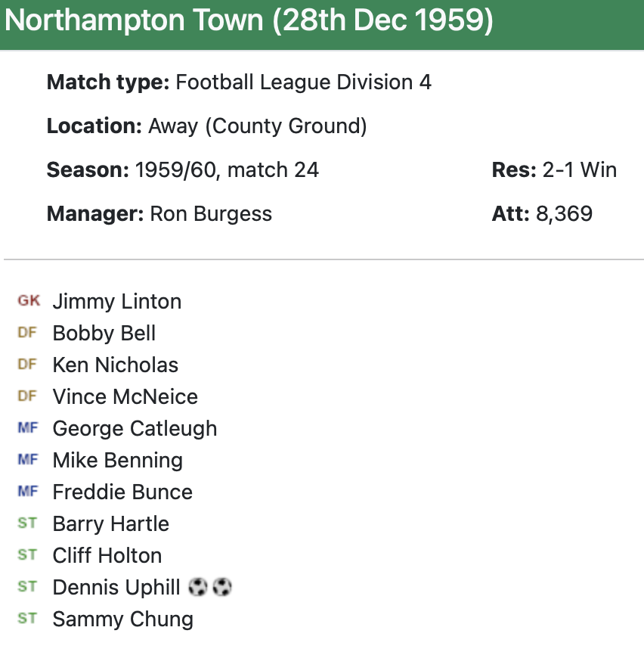
Task: Click the Northampton Town match header
Action: 249,23
